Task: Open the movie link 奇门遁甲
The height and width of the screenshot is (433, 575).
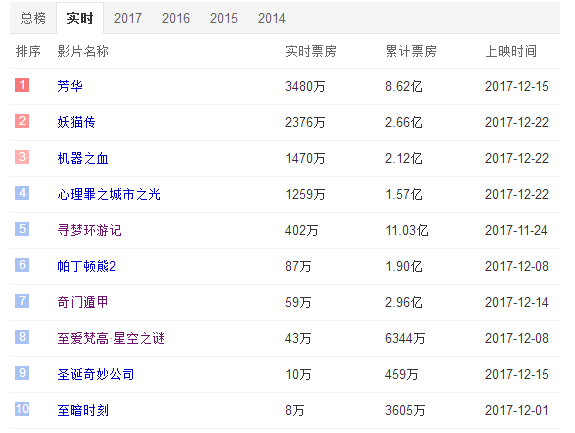Action: (83, 302)
